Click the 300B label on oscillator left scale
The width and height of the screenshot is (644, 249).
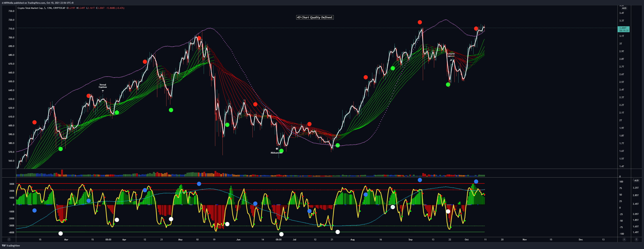coord(12,184)
